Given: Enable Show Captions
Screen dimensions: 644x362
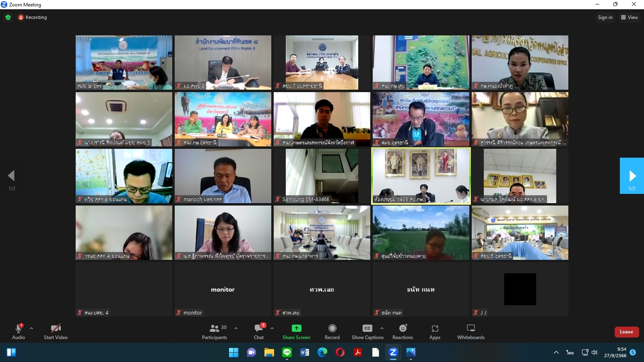Looking at the screenshot, I should tap(367, 332).
